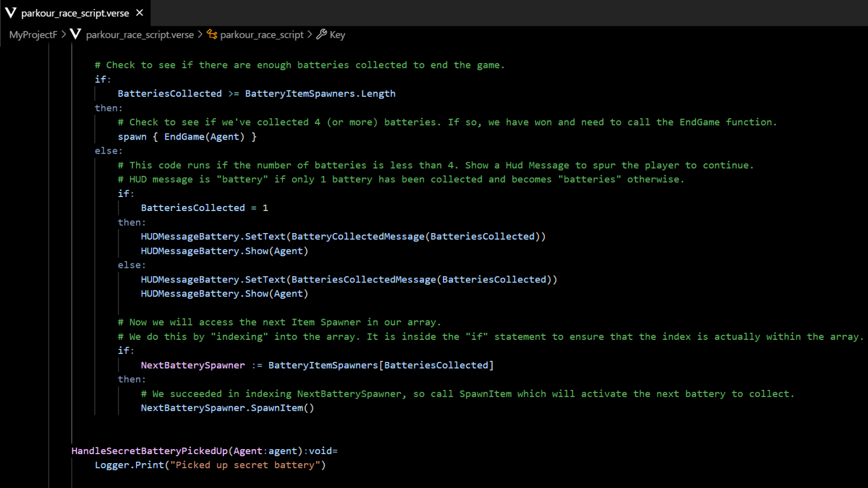Image resolution: width=868 pixels, height=488 pixels.
Task: Click the BatteriesCollectedMessage function reference
Action: (x=363, y=280)
